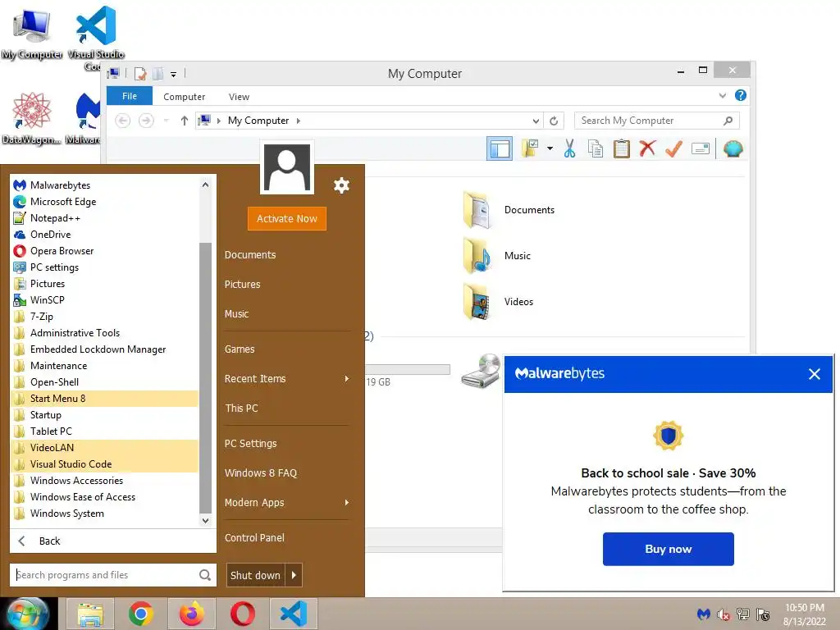The width and height of the screenshot is (840, 630).
Task: Open Classic Shell settings shell icon
Action: 733,148
